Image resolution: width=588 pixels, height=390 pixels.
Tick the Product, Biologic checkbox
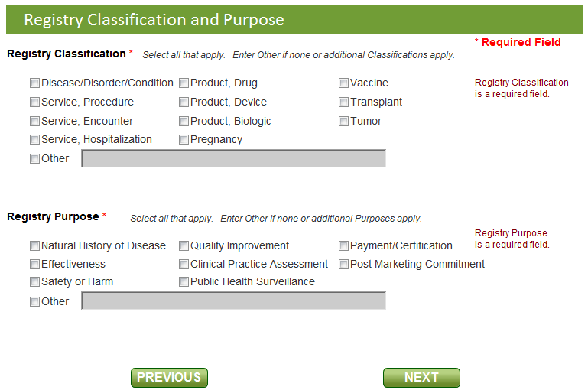click(x=184, y=122)
